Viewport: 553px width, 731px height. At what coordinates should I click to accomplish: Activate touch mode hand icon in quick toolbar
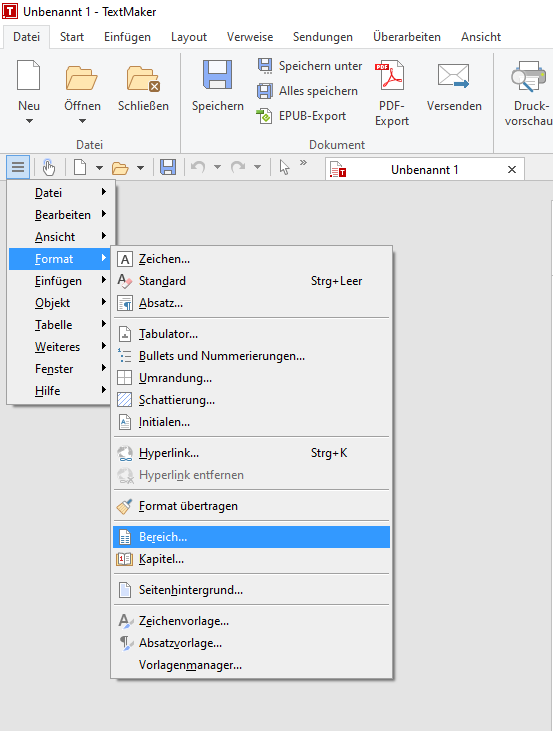[48, 167]
